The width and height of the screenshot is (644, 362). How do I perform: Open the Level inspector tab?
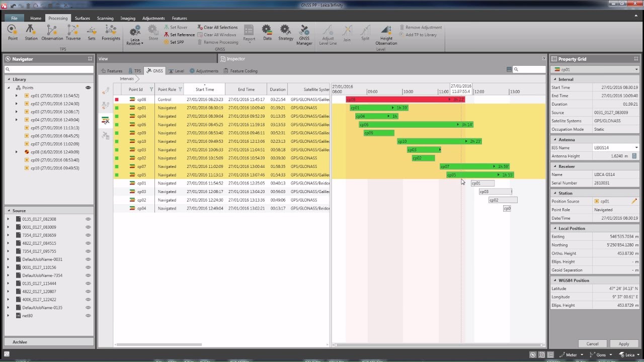176,71
